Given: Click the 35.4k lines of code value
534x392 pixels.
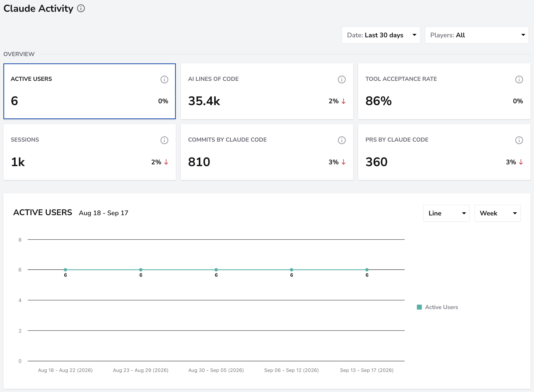Looking at the screenshot, I should pyautogui.click(x=204, y=101).
